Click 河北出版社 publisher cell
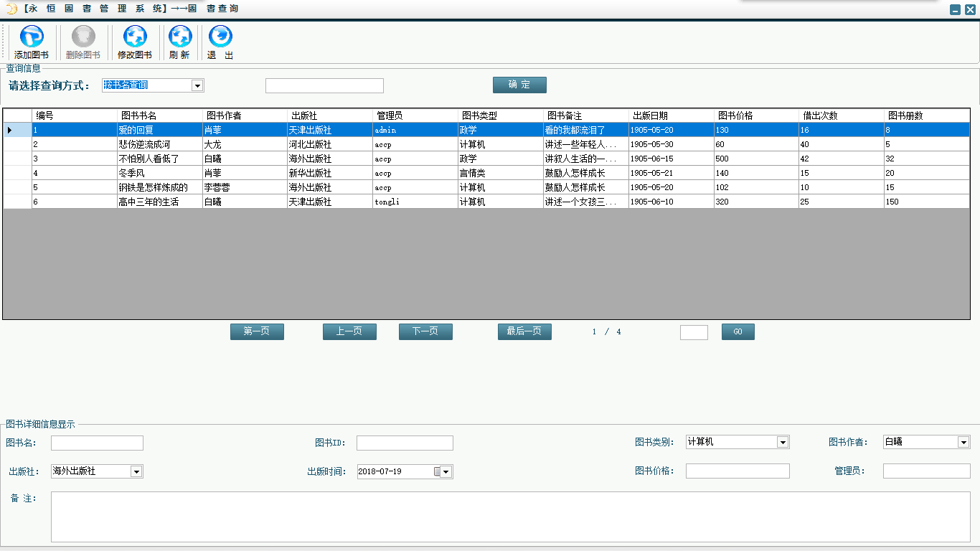Viewport: 980px width, 551px height. (331, 144)
